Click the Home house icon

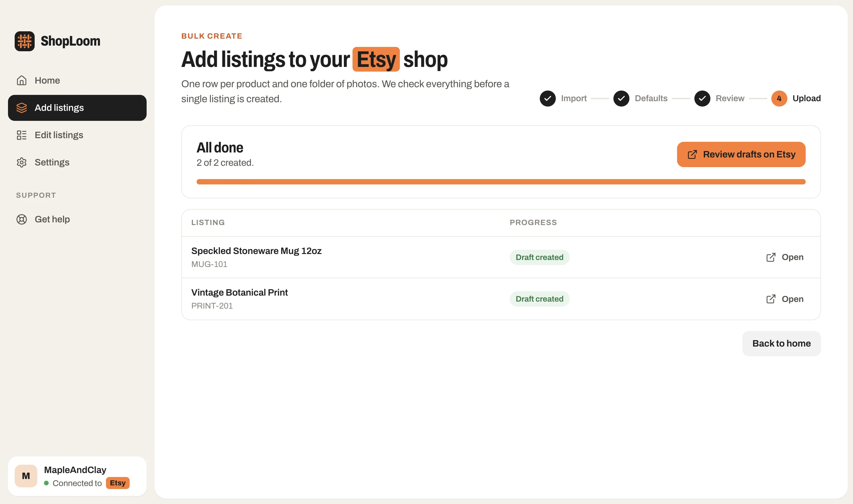pos(22,81)
